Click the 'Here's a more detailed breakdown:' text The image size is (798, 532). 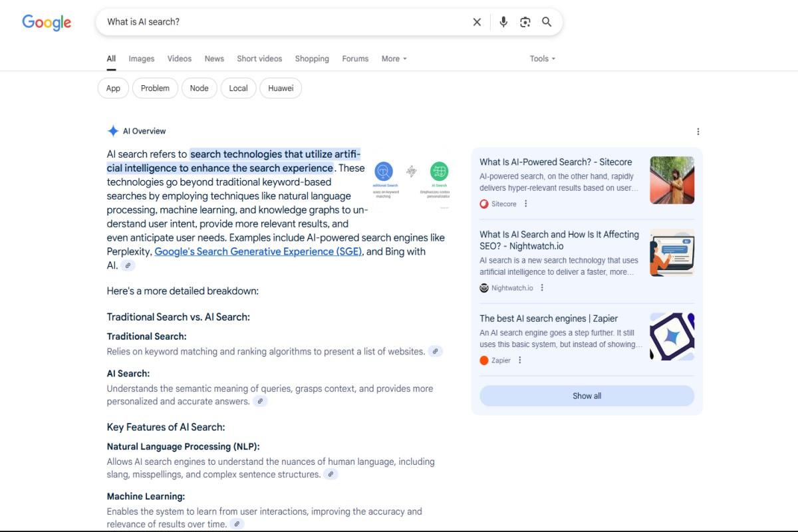[x=183, y=291]
